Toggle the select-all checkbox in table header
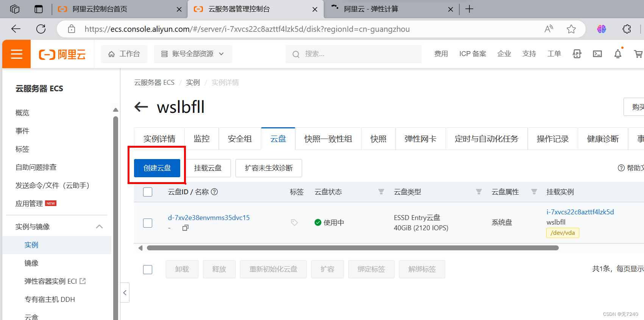This screenshot has width=644, height=320. [148, 192]
